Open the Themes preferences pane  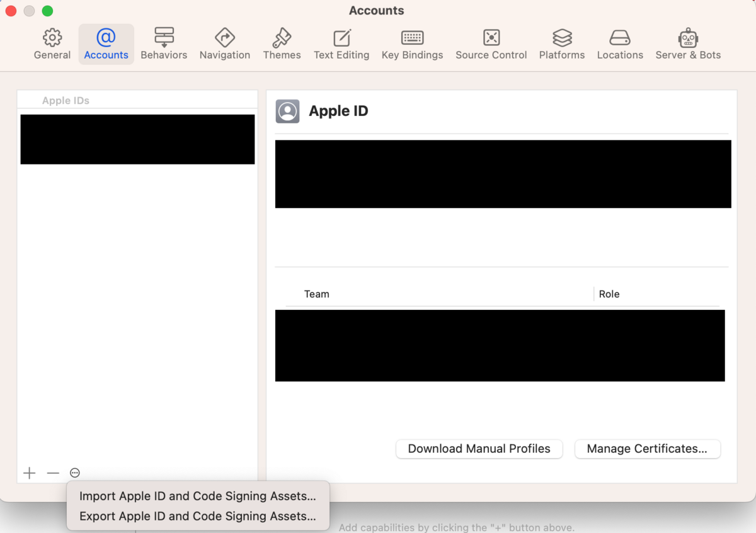pyautogui.click(x=282, y=44)
